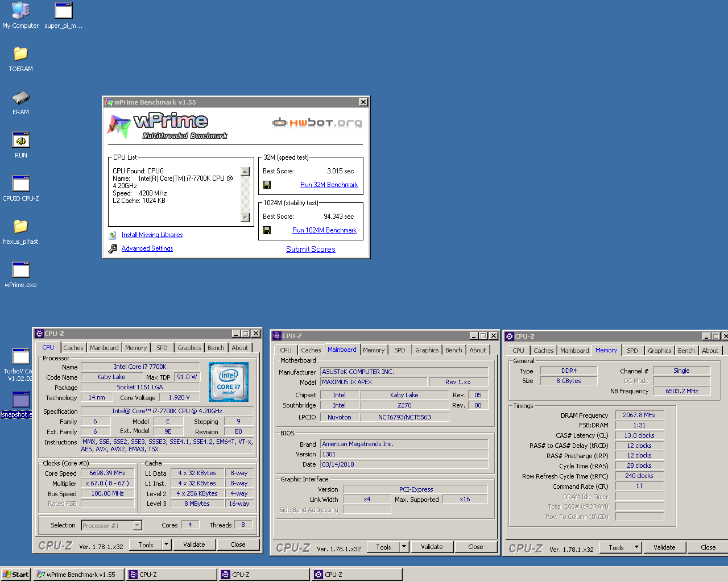Click Tools button in Memory window
The image size is (728, 582).
pos(616,547)
